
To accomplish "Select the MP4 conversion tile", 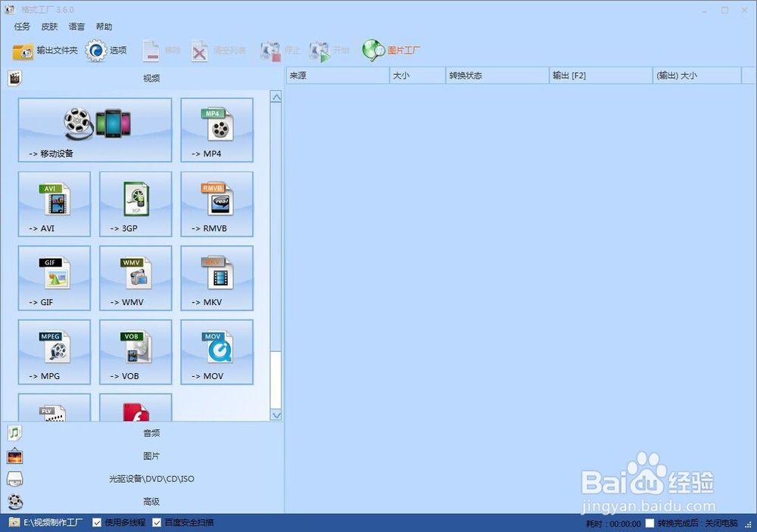I will [x=217, y=130].
